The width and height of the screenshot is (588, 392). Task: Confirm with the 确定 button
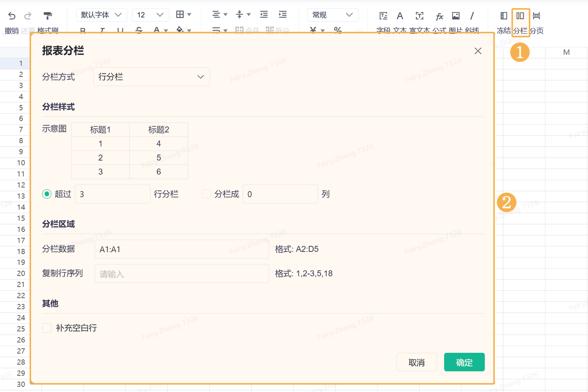tap(464, 362)
